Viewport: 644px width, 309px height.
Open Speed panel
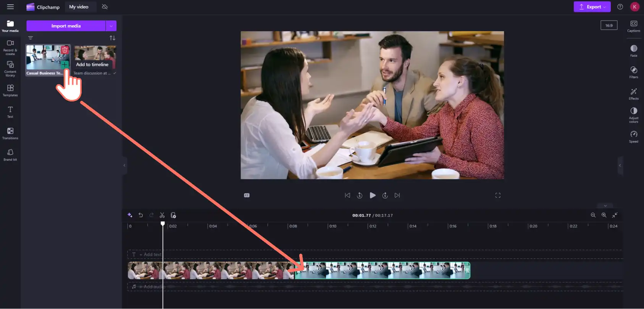(x=634, y=137)
